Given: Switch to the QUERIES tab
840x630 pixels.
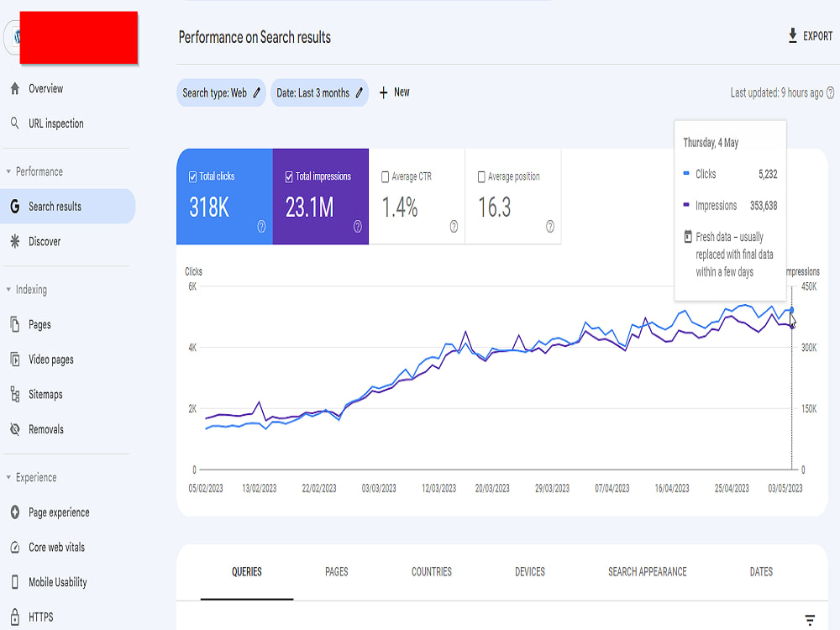Looking at the screenshot, I should [x=247, y=571].
